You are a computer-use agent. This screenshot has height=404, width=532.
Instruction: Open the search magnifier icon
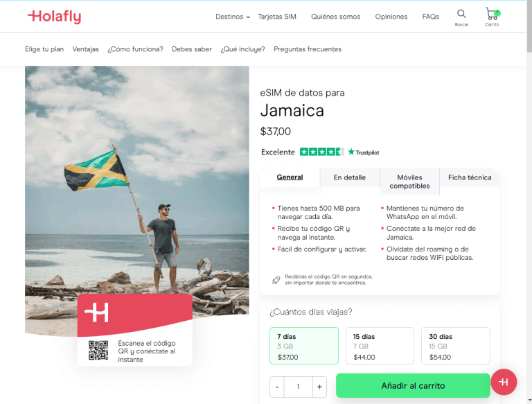pos(461,15)
